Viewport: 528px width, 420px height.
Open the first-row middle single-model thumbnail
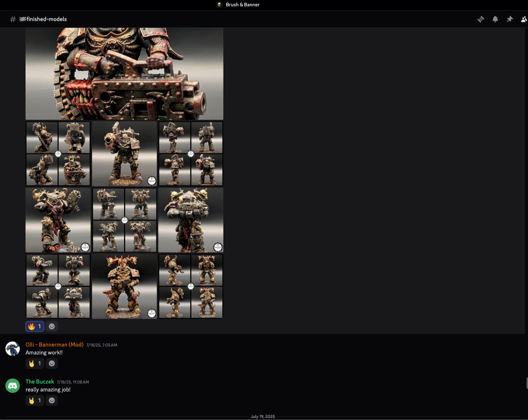[x=124, y=154]
